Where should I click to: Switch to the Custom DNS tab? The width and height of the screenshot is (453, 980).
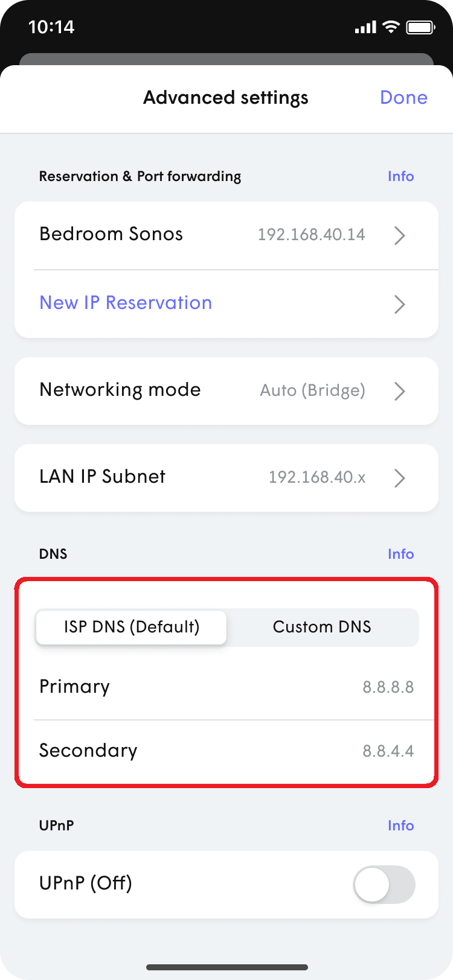pos(322,627)
